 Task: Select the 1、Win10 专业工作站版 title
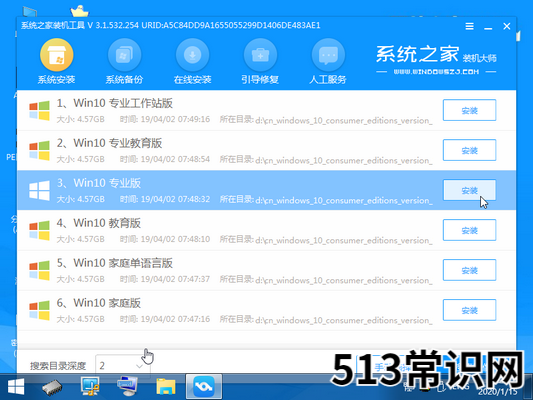coord(115,103)
